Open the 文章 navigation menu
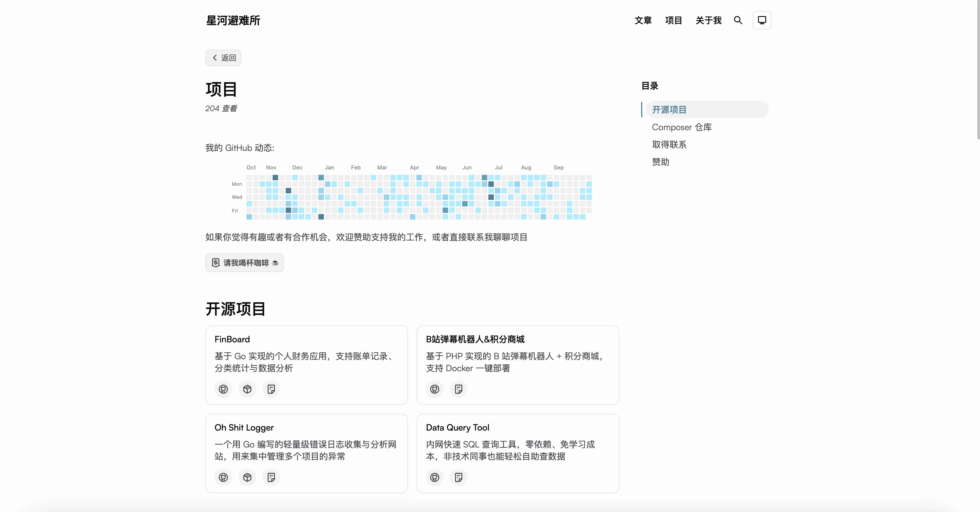This screenshot has height=512, width=980. [643, 20]
